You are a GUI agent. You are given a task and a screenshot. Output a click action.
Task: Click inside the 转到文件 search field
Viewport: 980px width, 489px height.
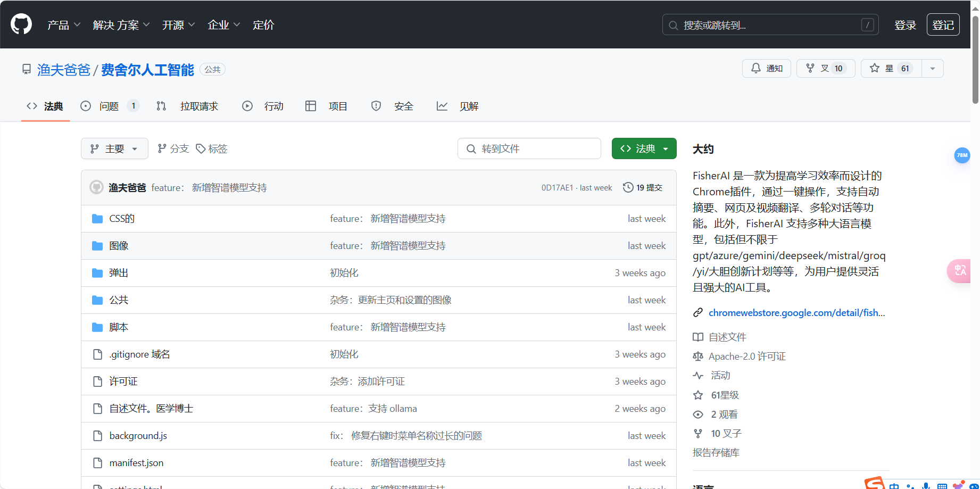point(529,148)
